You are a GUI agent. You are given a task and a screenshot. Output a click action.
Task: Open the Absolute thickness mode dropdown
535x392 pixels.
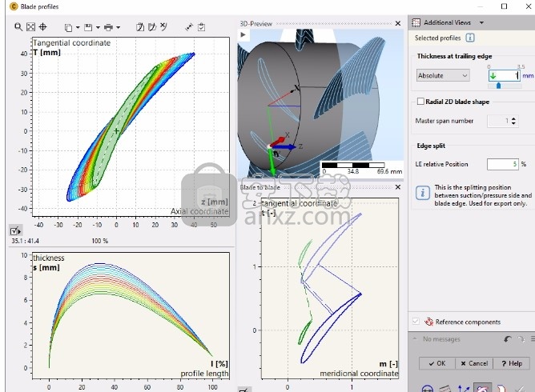pos(443,75)
